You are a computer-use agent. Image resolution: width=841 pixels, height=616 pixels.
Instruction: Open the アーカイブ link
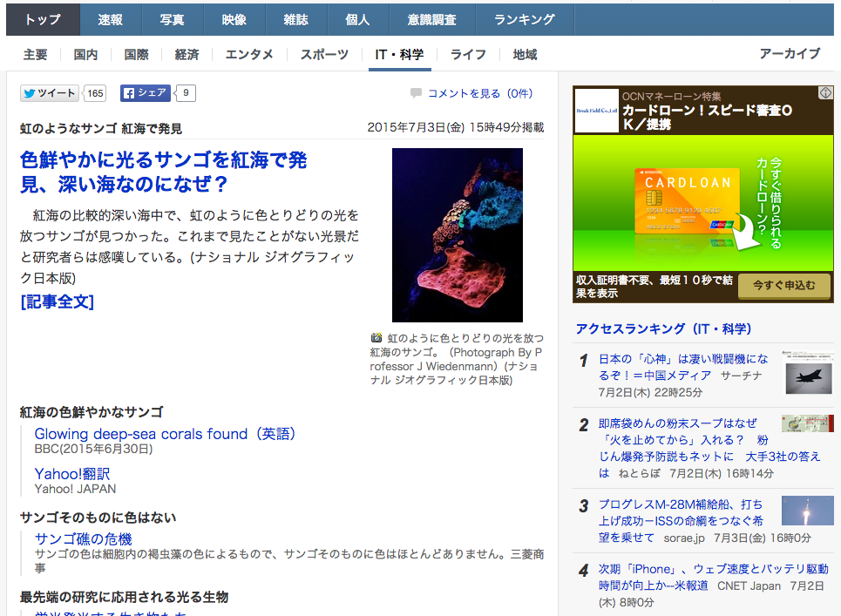click(789, 53)
